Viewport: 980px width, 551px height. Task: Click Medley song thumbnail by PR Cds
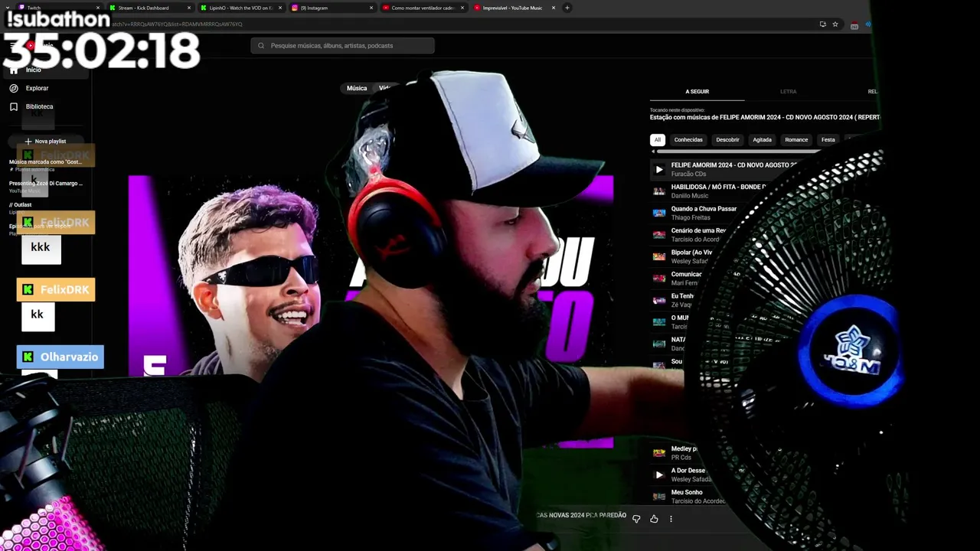click(659, 453)
